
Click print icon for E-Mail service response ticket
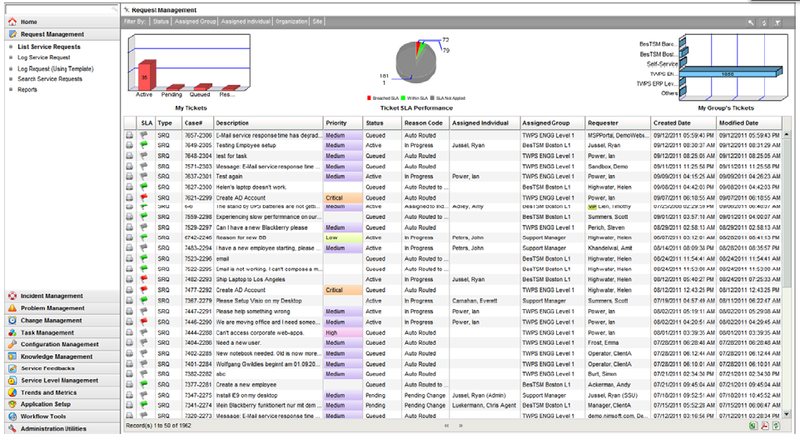pos(130,135)
